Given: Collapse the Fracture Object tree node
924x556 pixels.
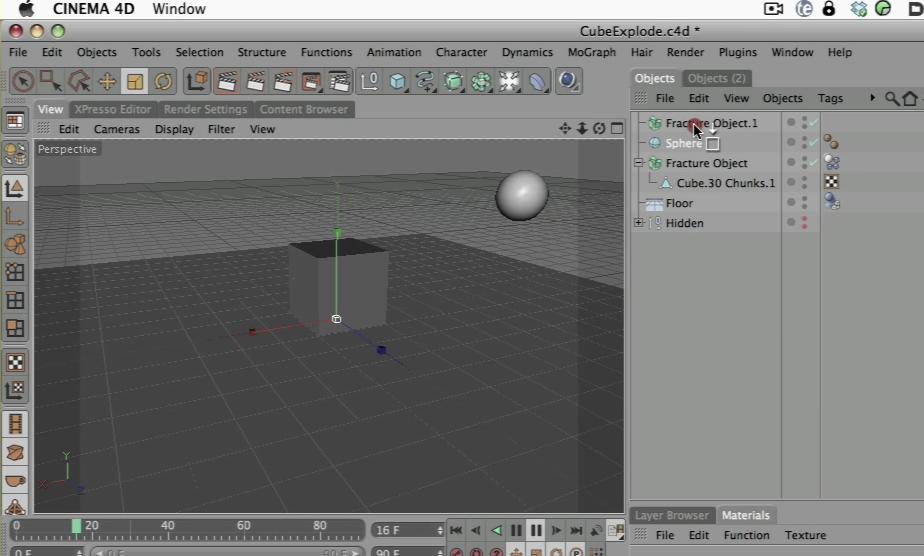Looking at the screenshot, I should [639, 163].
